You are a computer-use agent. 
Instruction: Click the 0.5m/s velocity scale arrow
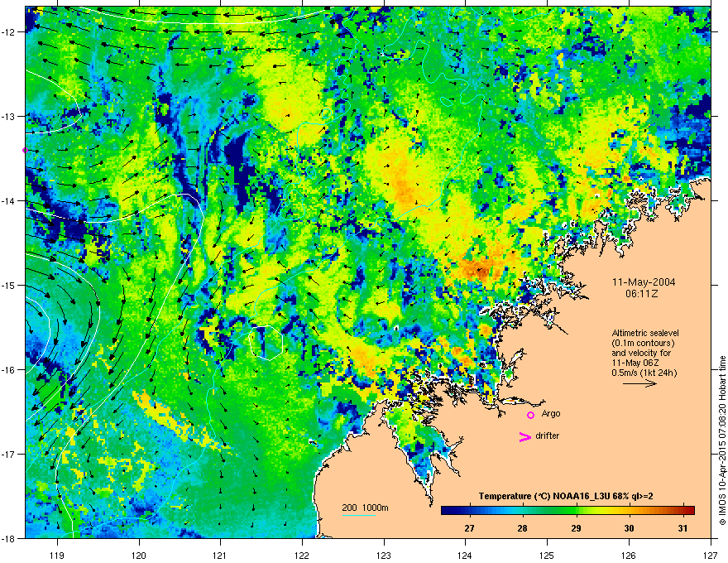(639, 383)
